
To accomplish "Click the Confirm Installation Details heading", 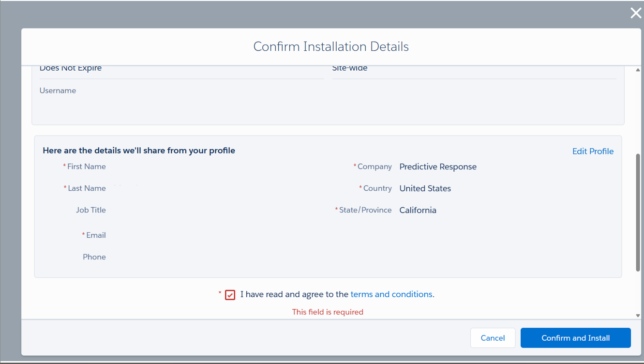I will pos(331,46).
